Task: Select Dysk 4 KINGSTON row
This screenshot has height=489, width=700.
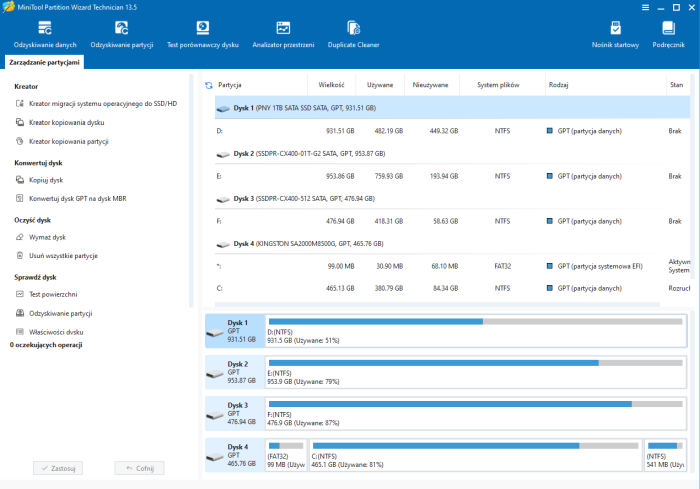Action: pyautogui.click(x=452, y=244)
